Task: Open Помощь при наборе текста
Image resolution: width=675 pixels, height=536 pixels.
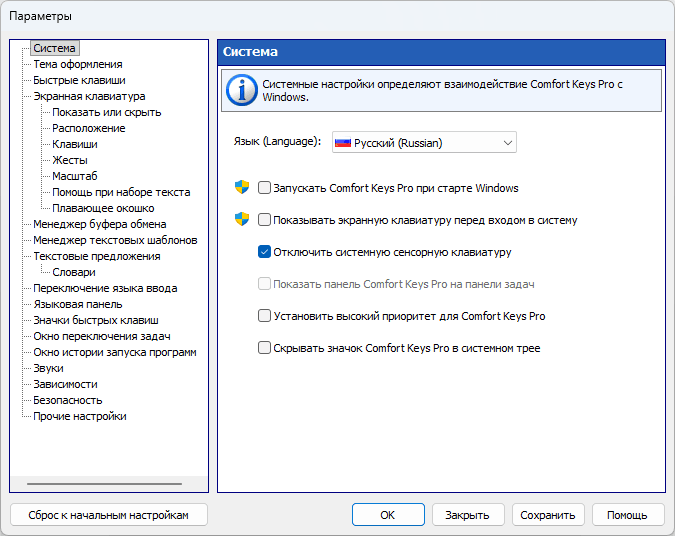Action: (121, 192)
